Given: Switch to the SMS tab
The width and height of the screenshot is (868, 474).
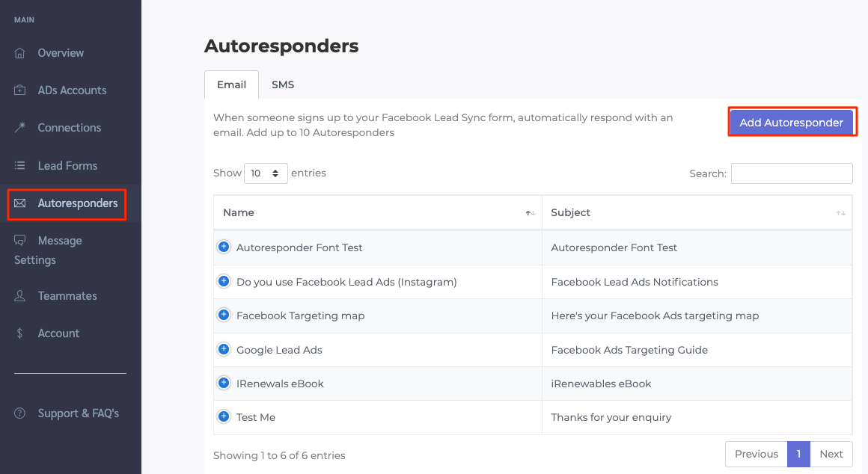Looking at the screenshot, I should pos(283,84).
